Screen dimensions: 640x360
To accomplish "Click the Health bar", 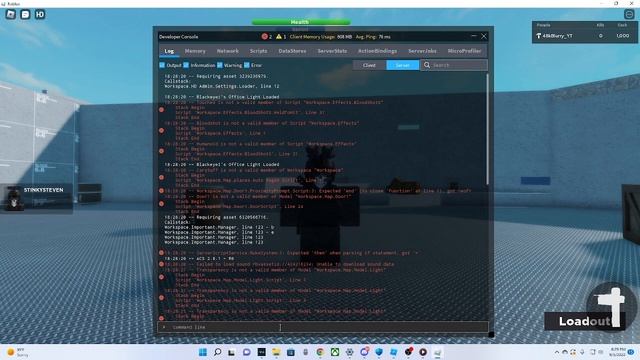I will pyautogui.click(x=301, y=22).
